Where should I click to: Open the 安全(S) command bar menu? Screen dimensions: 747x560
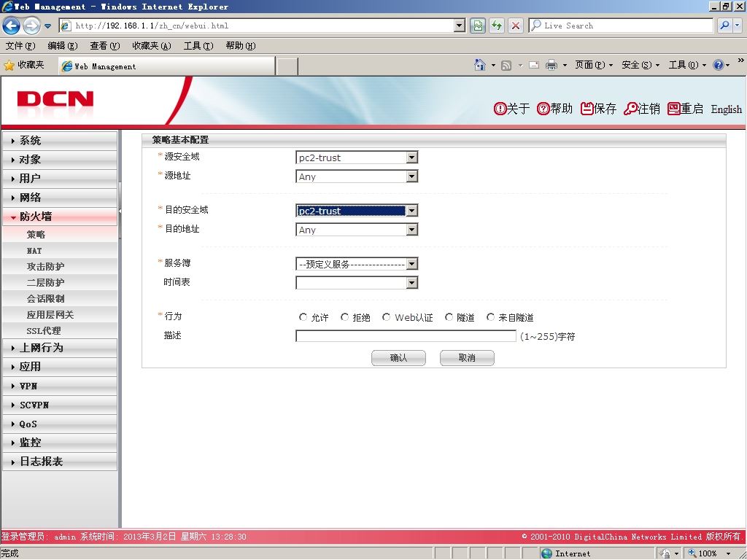tap(640, 65)
